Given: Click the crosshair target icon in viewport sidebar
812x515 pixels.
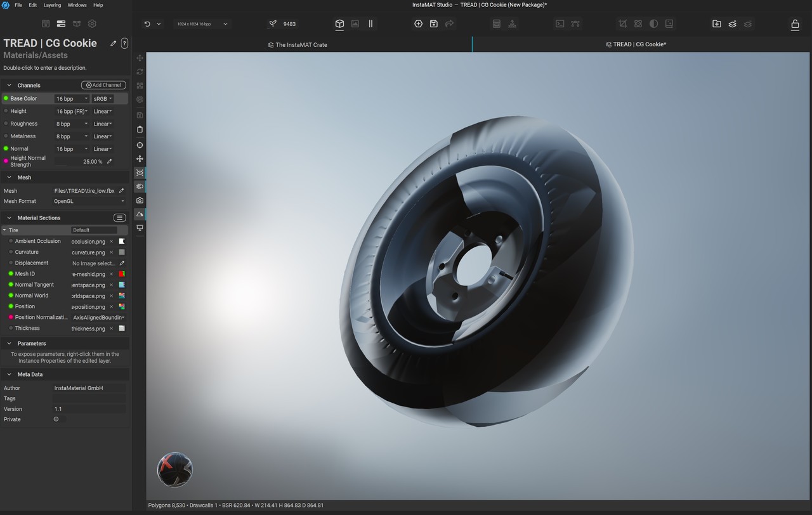Looking at the screenshot, I should [140, 145].
